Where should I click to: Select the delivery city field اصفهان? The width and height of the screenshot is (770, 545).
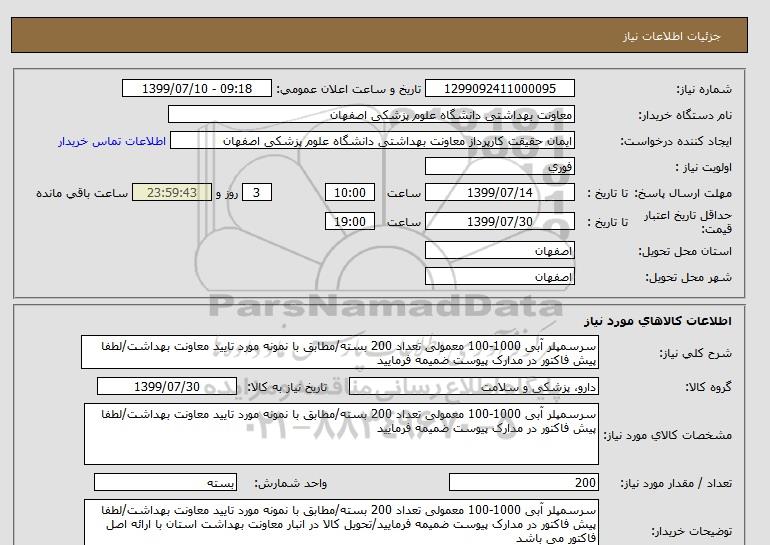[499, 276]
